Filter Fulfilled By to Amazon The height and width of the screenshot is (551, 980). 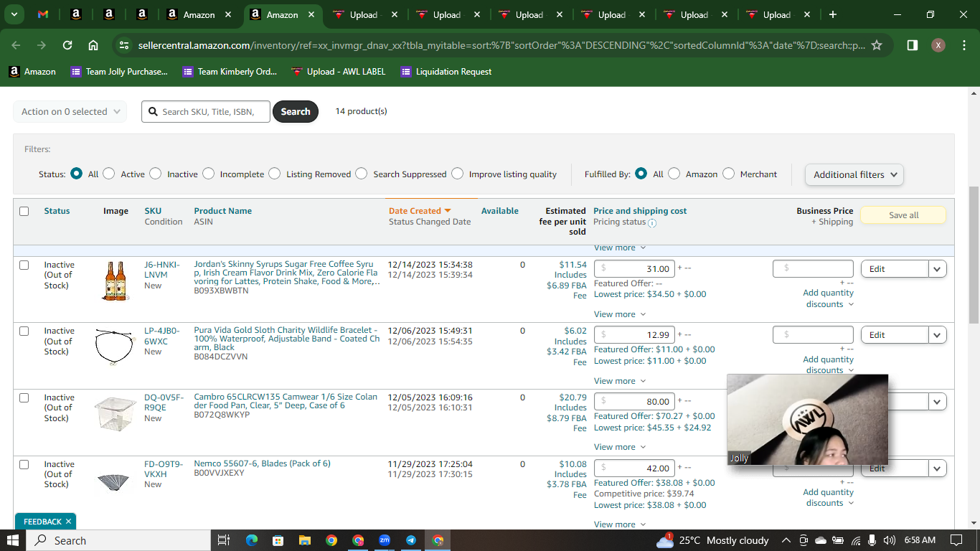[x=674, y=174]
